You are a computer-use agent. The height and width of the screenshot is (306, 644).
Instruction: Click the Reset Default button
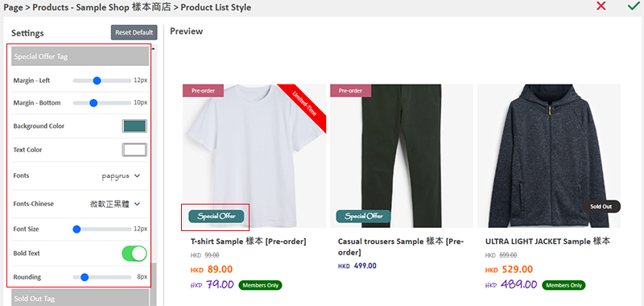pyautogui.click(x=134, y=32)
